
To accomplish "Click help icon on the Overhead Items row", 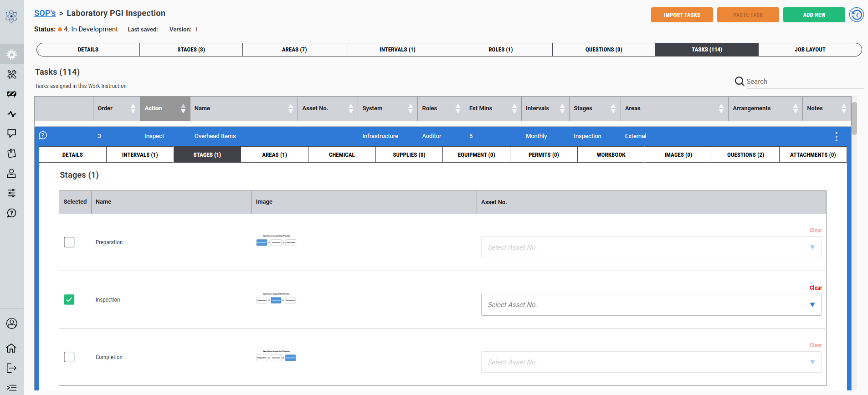I will 43,135.
